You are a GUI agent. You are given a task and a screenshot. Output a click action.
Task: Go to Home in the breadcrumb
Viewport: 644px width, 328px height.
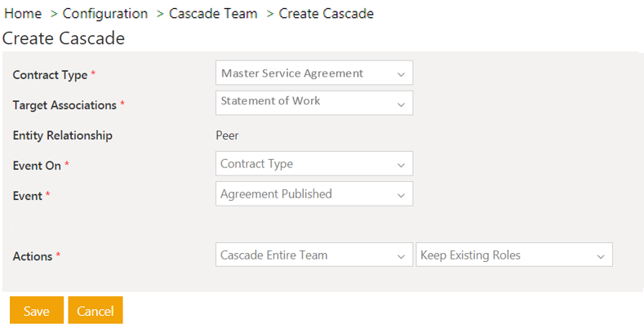(23, 14)
